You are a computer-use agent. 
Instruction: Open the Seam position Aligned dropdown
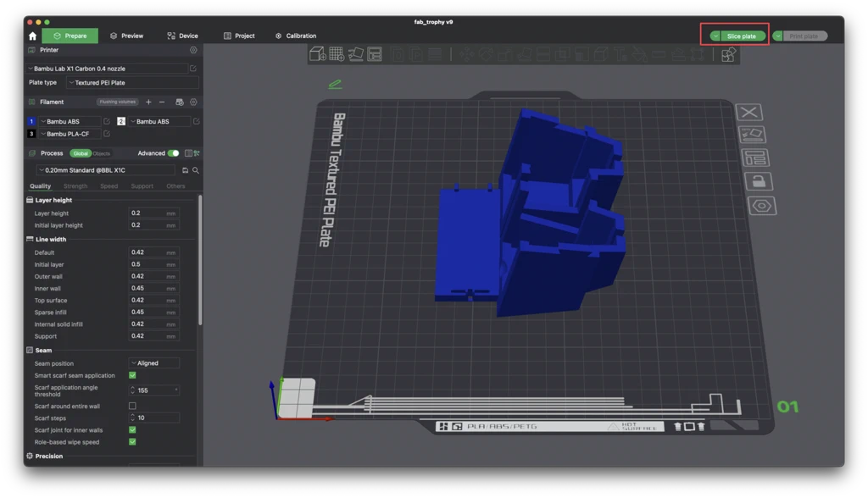[154, 363]
